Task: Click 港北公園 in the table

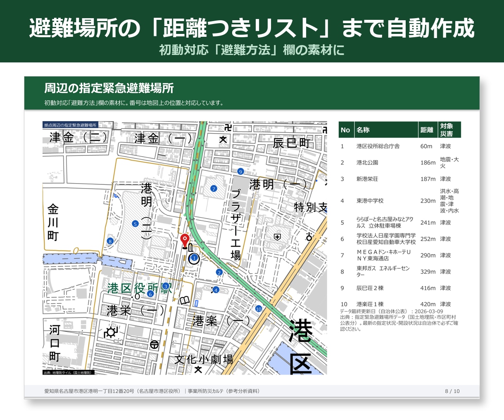Action: [367, 162]
